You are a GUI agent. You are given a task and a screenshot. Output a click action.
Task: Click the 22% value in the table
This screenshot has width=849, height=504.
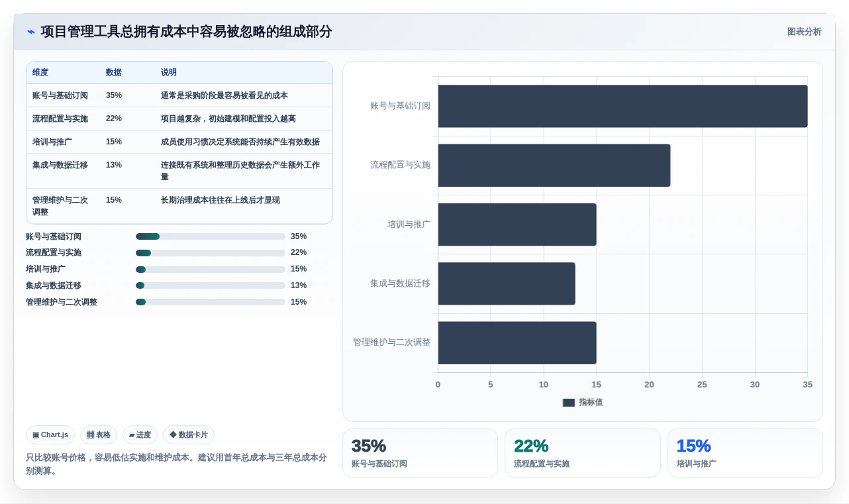coord(114,119)
